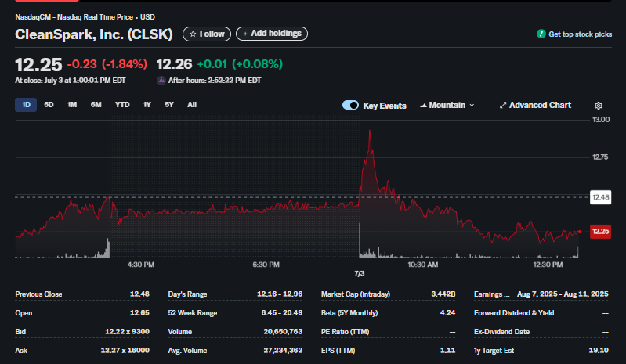Click the green top stock picks icon
The image size is (626, 364).
pyautogui.click(x=541, y=34)
